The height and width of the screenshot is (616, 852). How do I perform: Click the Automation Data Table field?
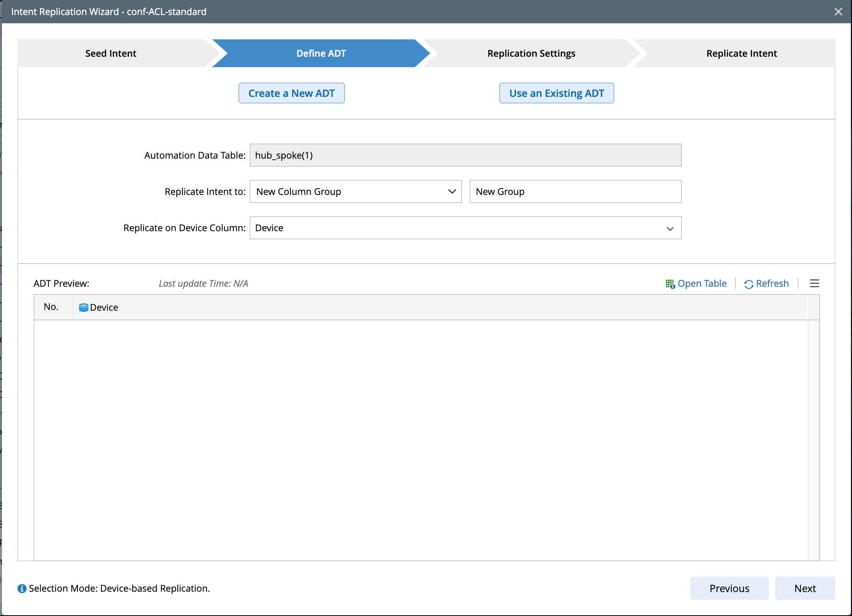click(465, 155)
